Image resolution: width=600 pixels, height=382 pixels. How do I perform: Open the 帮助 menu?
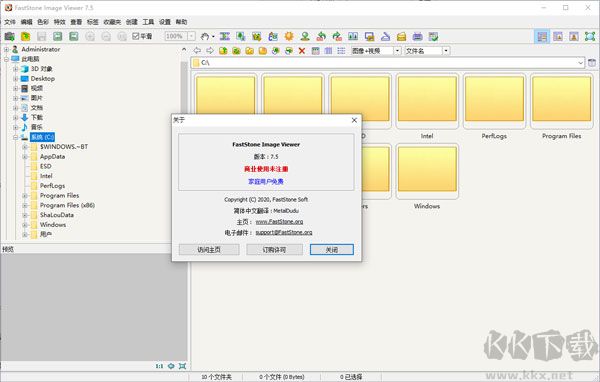[181, 22]
